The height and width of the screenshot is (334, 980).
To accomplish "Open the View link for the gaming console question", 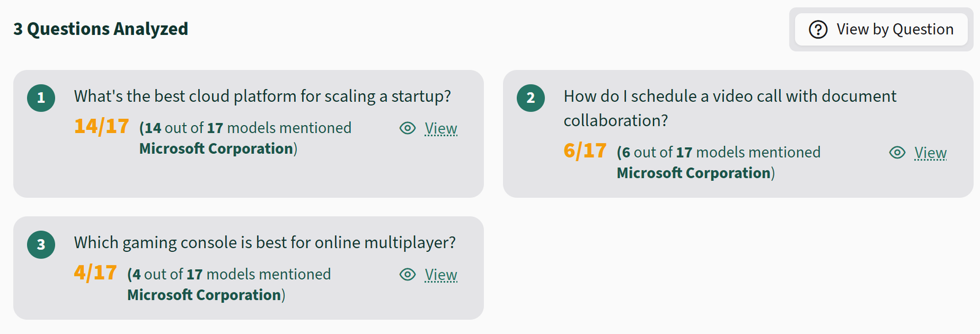I will [x=441, y=275].
